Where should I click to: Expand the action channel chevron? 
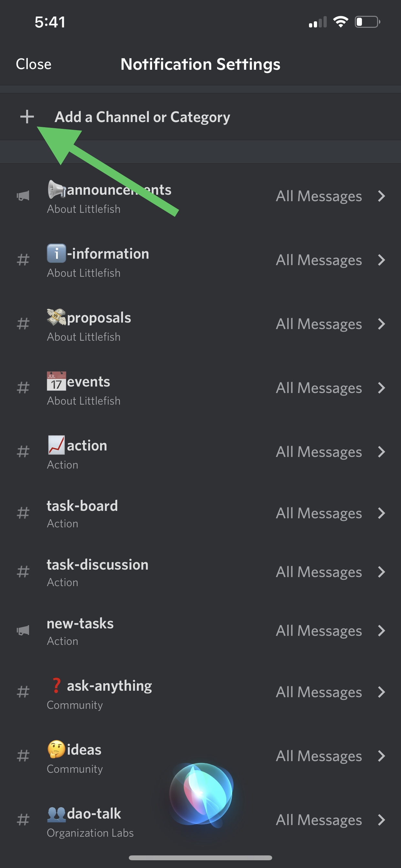pyautogui.click(x=381, y=452)
